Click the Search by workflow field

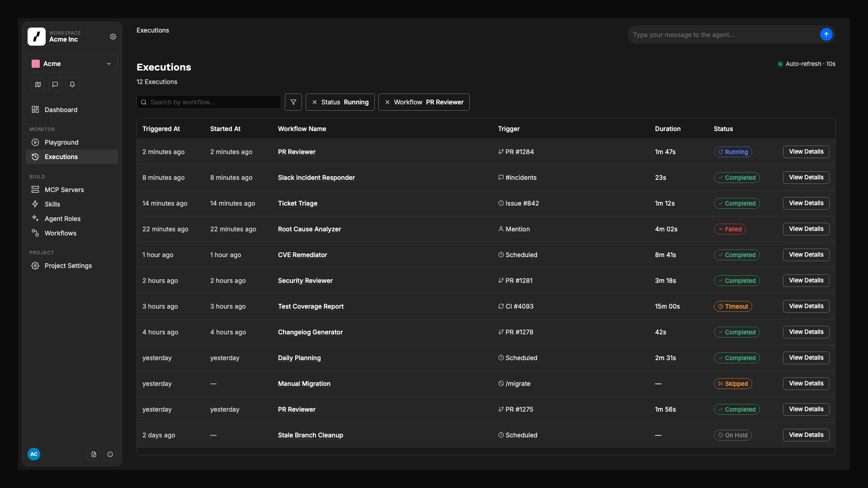click(x=209, y=102)
